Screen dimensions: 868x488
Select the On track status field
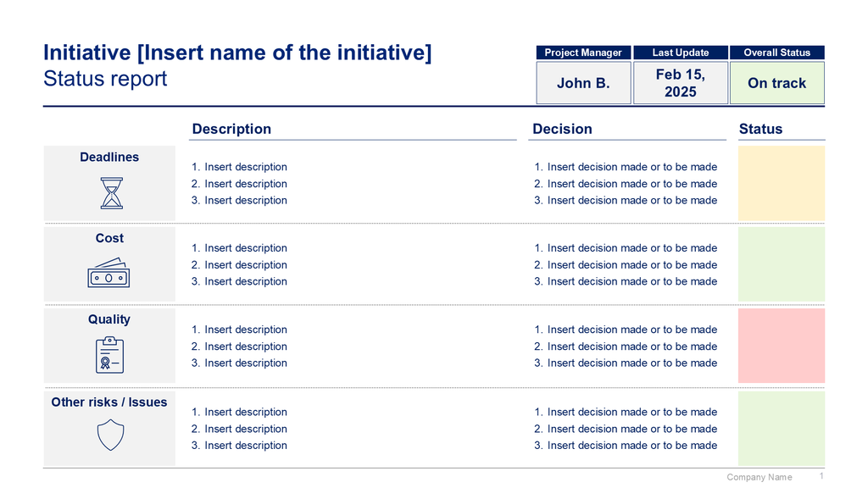(776, 83)
